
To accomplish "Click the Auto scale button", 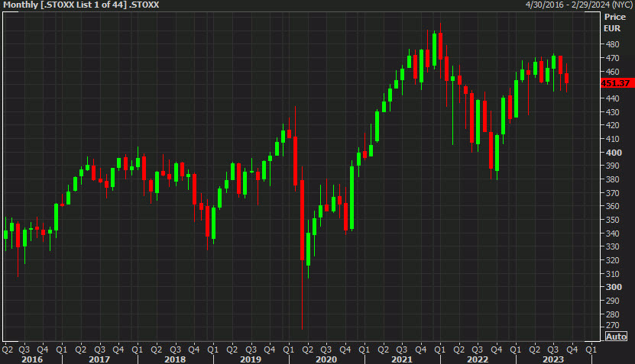I will click(616, 336).
